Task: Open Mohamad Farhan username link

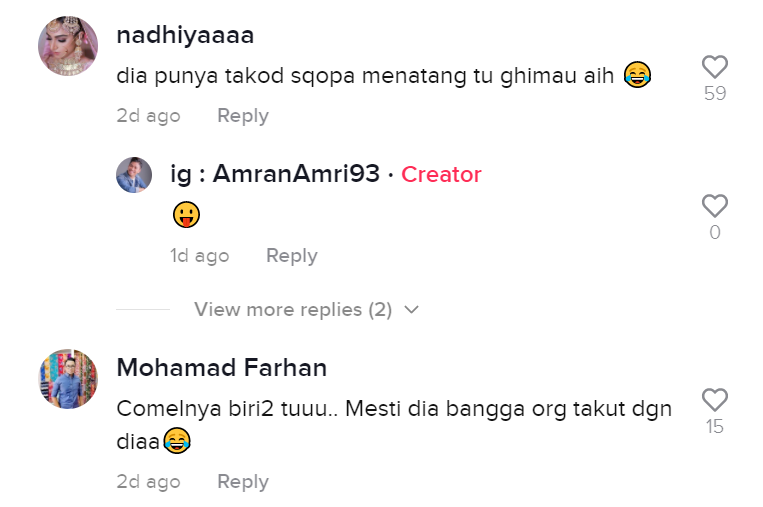Action: pos(221,368)
